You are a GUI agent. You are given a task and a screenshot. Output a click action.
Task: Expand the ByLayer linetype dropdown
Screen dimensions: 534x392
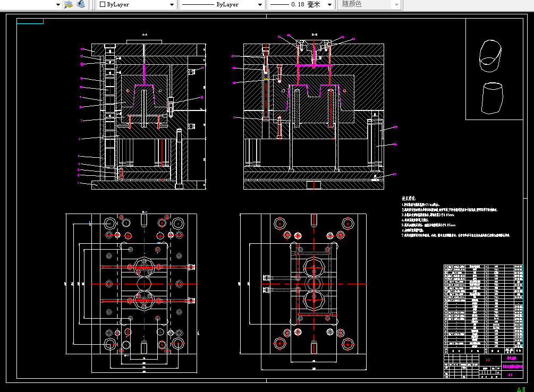(222, 4)
